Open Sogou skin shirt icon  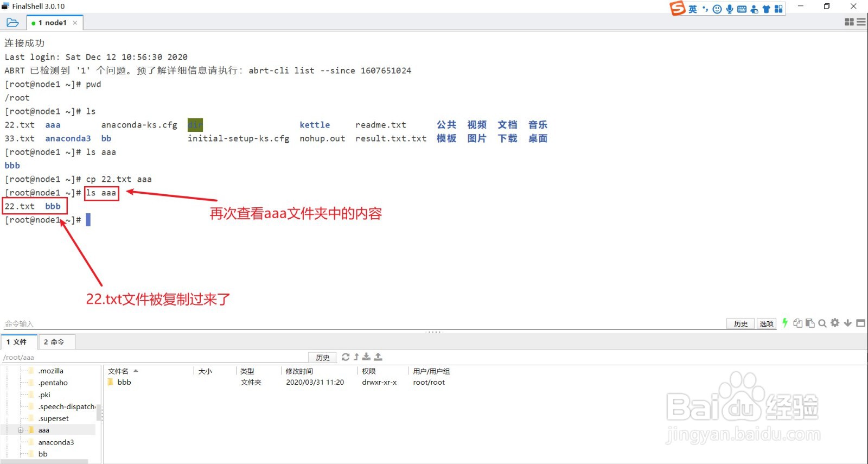(767, 9)
